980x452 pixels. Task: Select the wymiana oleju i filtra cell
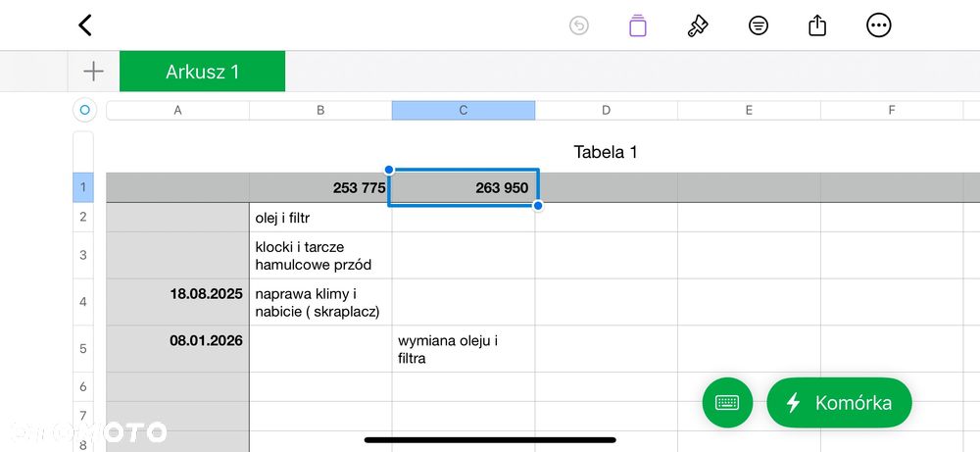464,349
